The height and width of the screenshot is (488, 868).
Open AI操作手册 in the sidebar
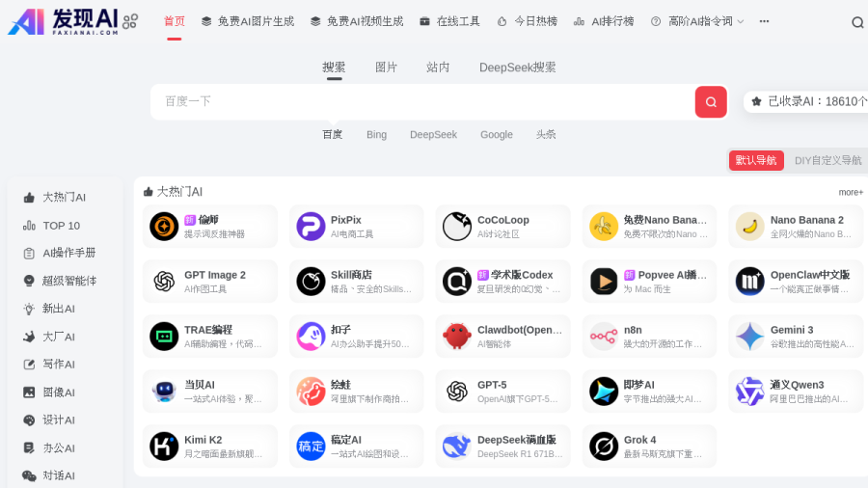pyautogui.click(x=59, y=254)
